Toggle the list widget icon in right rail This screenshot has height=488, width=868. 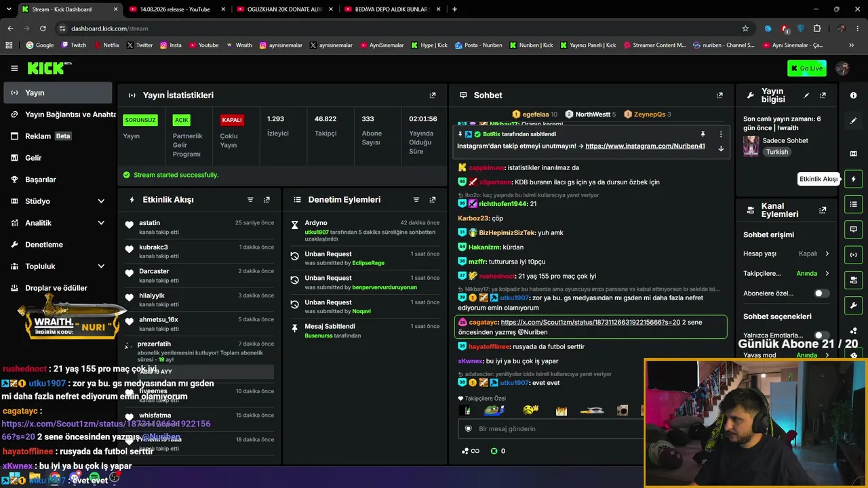click(854, 204)
